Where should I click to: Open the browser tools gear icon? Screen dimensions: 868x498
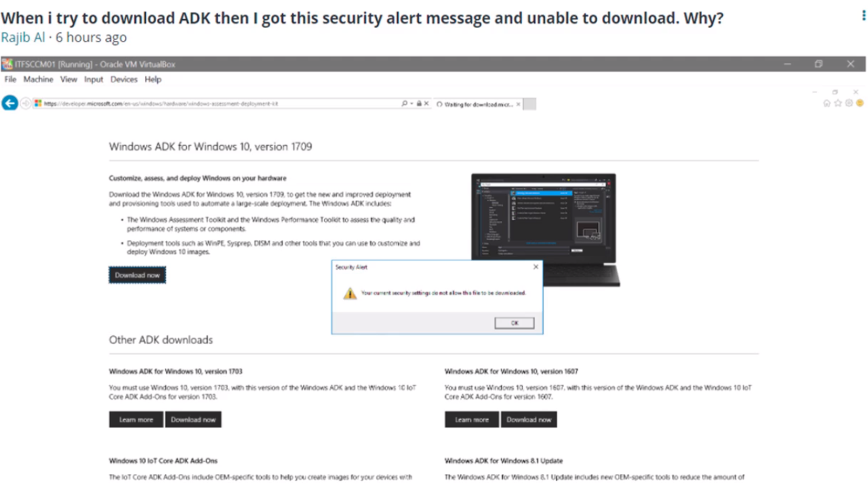click(849, 103)
